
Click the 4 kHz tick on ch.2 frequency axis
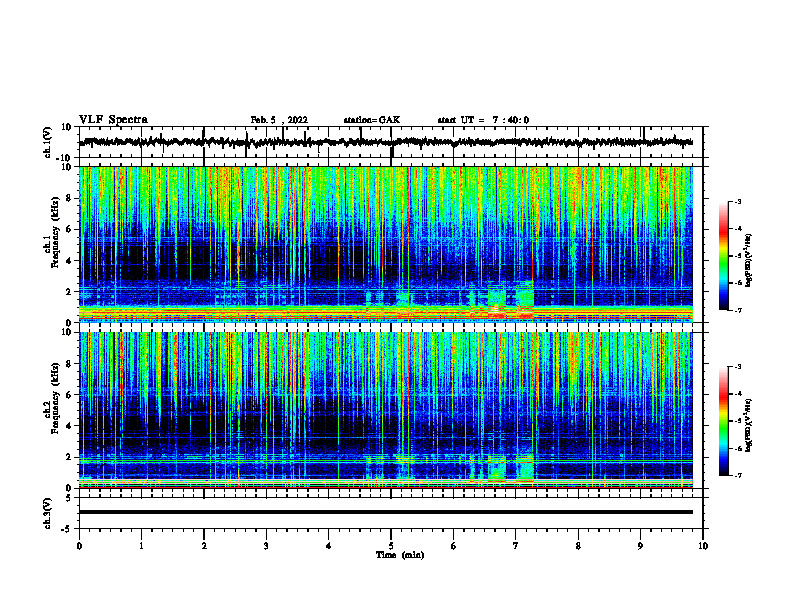tap(69, 426)
